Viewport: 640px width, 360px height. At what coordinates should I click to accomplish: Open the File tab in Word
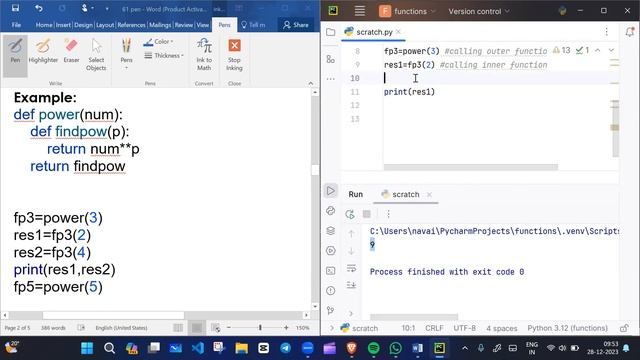16,25
